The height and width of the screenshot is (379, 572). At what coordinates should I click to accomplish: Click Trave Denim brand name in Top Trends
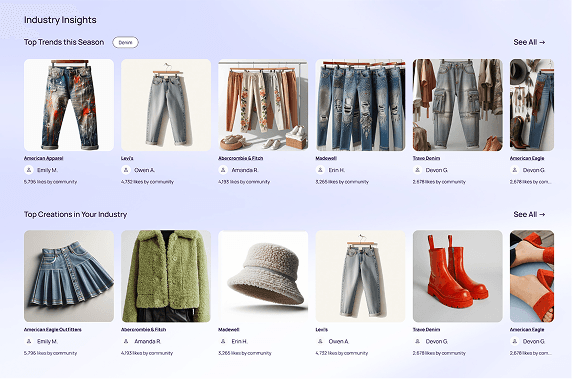point(426,158)
